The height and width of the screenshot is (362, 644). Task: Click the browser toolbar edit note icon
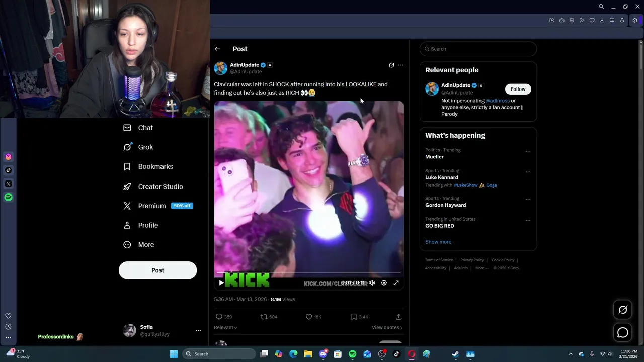[551, 20]
